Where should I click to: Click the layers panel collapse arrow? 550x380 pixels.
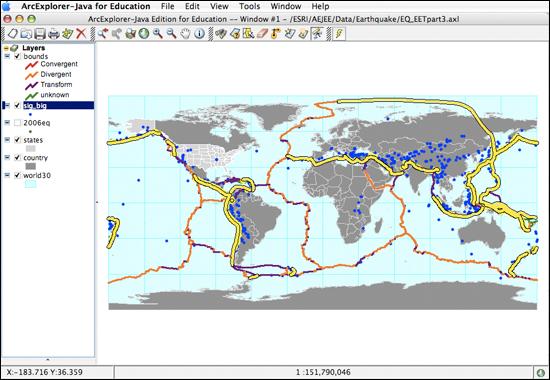(48, 360)
